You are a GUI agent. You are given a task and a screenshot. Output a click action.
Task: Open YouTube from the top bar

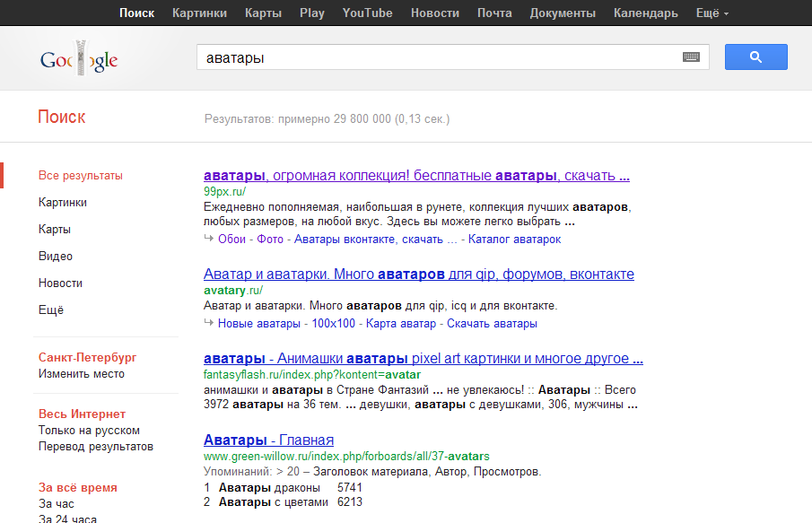(x=367, y=13)
